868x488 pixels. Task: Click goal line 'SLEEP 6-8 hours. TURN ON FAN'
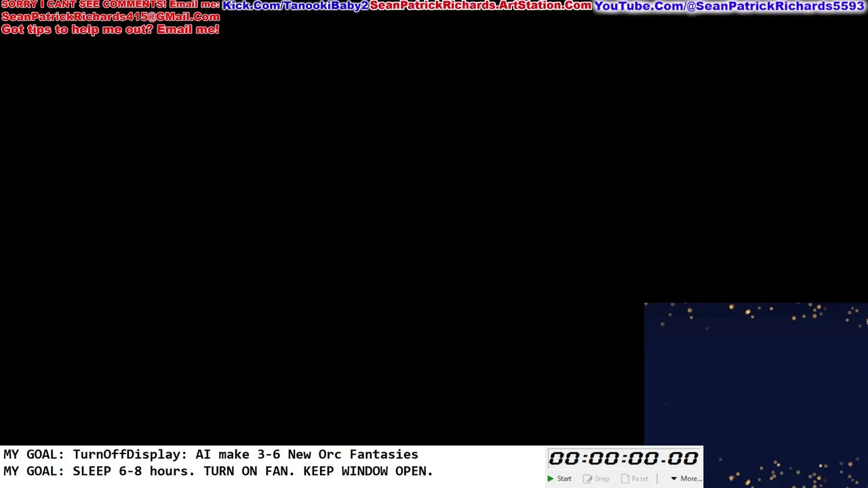point(183,471)
